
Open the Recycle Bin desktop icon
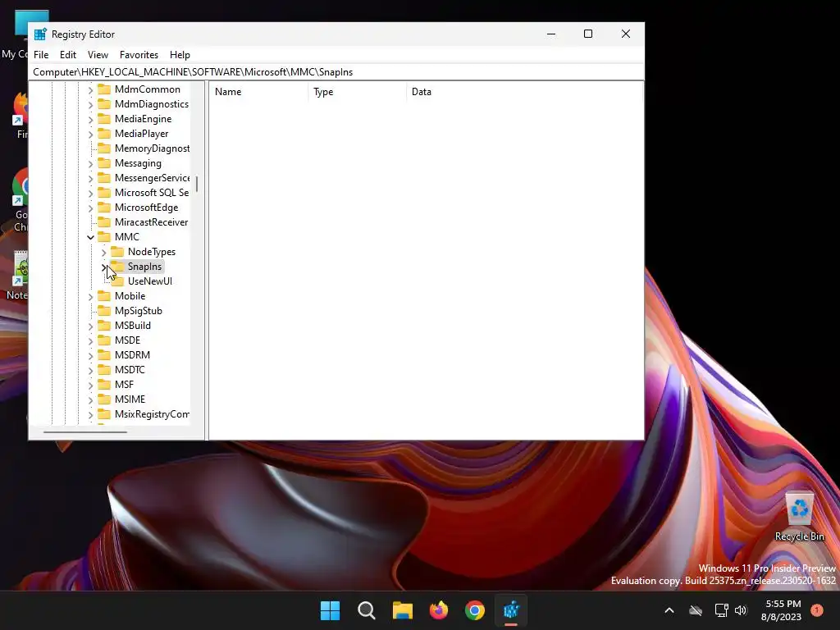(799, 516)
